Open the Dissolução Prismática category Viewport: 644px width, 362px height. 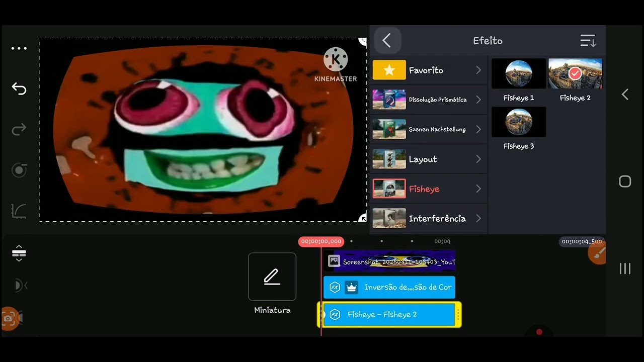(x=429, y=100)
